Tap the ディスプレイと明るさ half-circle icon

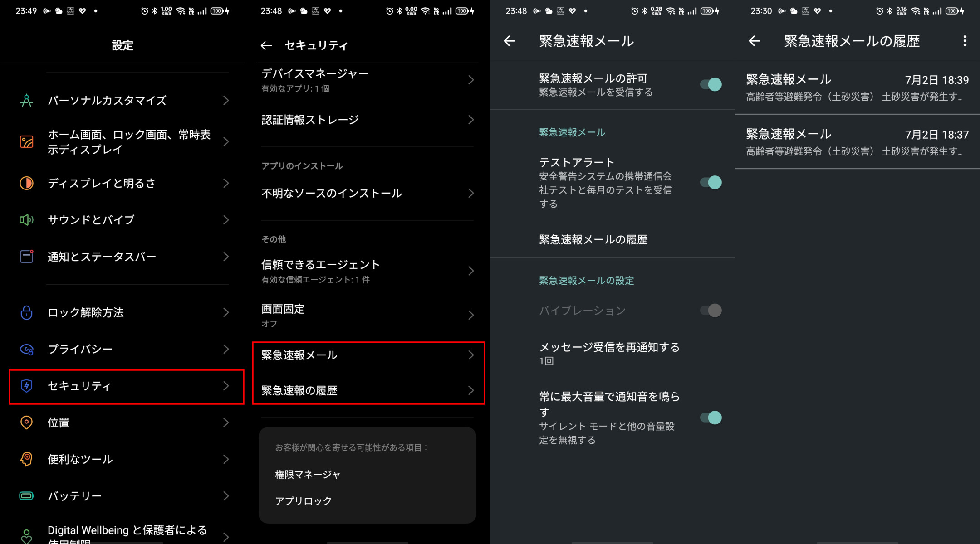coord(26,183)
